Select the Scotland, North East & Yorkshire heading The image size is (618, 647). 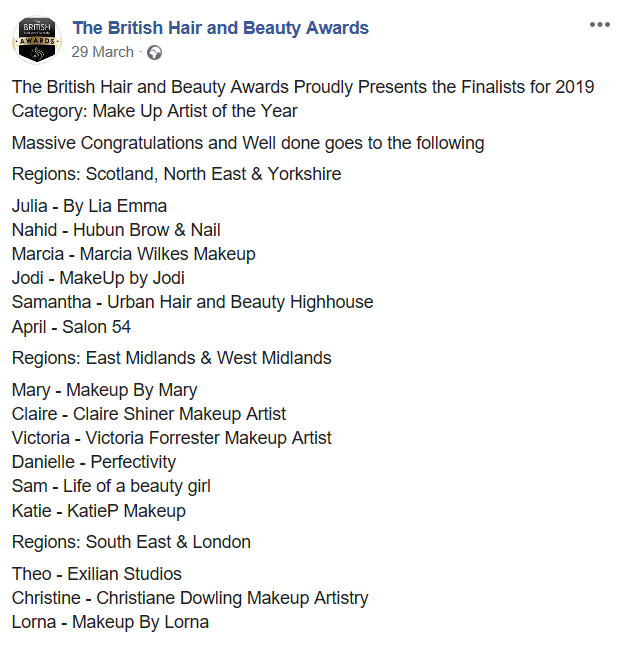[176, 174]
